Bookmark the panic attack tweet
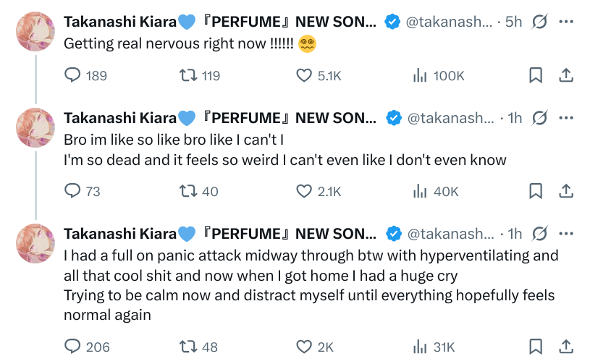Viewport: 590px width, 364px height. point(536,347)
